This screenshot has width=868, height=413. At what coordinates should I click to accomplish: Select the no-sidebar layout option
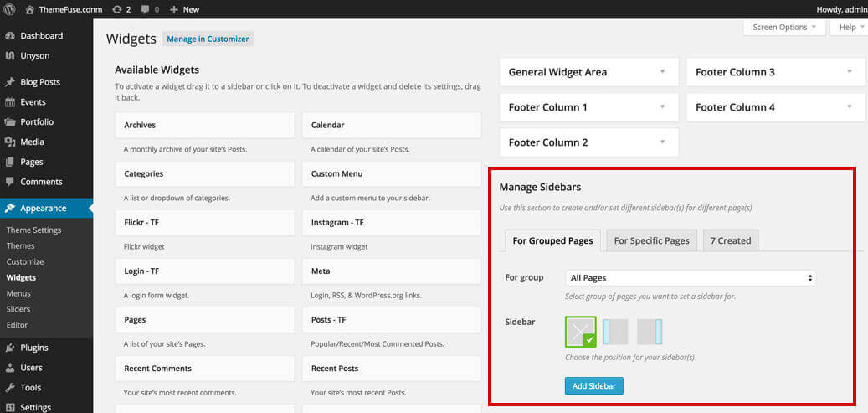tap(580, 332)
